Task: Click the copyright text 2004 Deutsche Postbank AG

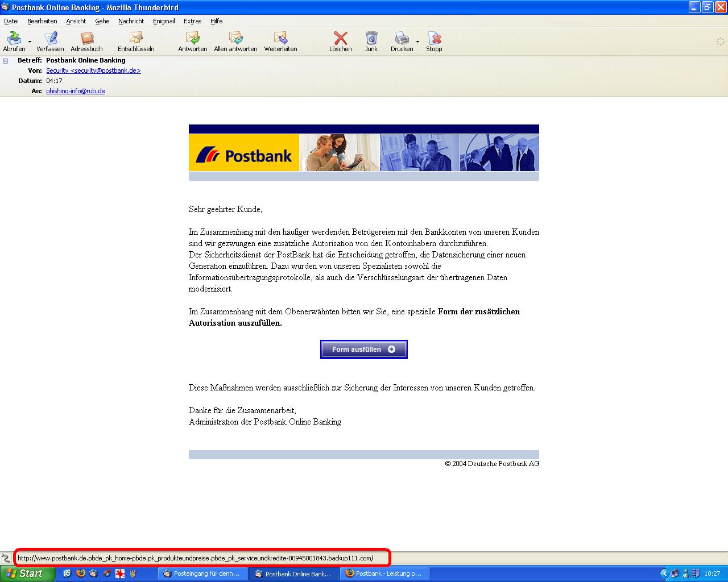Action: pos(492,464)
